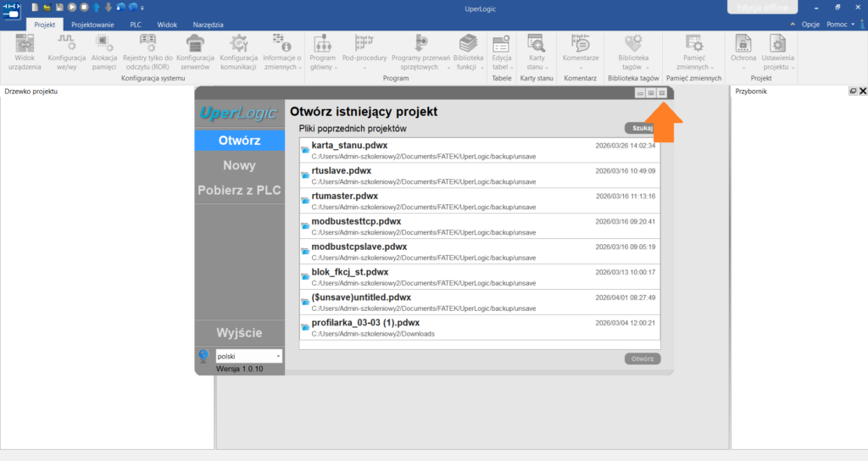Click the Ochrona lock document icon

point(743,44)
